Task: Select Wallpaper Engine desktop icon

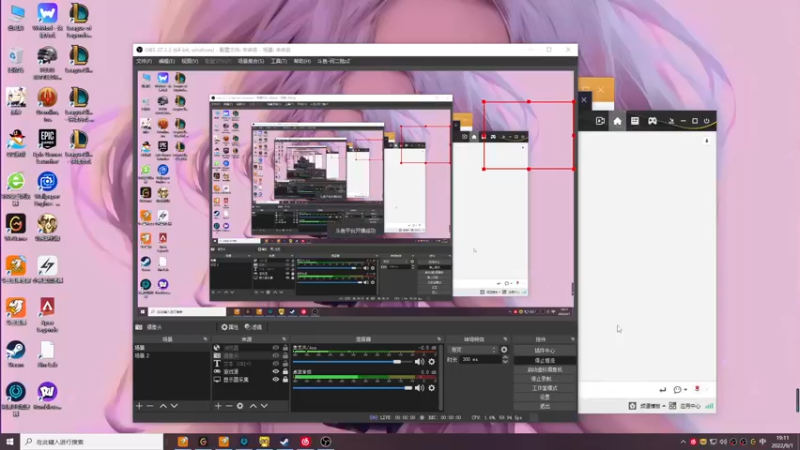Action: pos(47,189)
